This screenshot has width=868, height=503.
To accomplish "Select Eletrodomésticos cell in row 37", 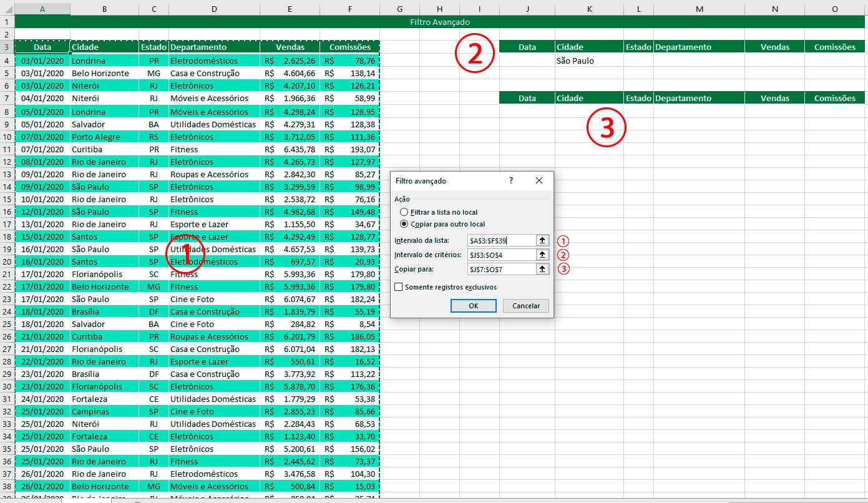I will (214, 474).
